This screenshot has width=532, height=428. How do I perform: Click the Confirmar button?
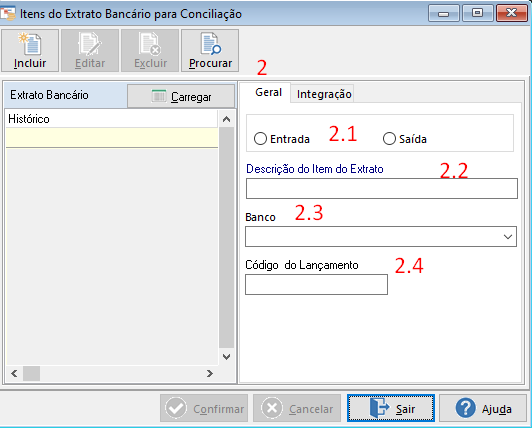[204, 408]
